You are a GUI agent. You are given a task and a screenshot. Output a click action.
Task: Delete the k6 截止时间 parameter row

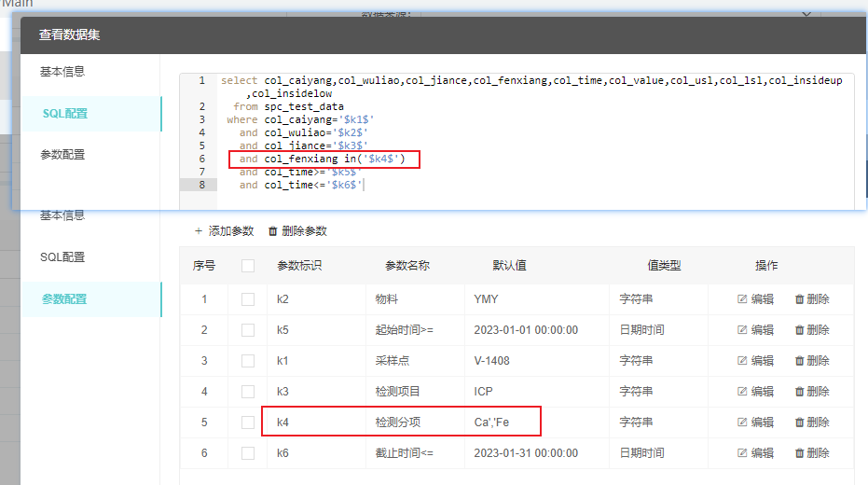[x=812, y=453]
